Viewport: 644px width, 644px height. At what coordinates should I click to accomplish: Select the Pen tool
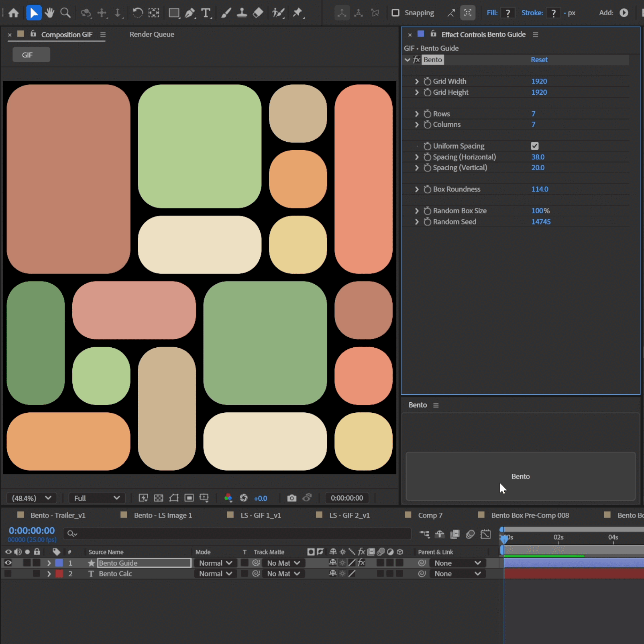point(190,13)
